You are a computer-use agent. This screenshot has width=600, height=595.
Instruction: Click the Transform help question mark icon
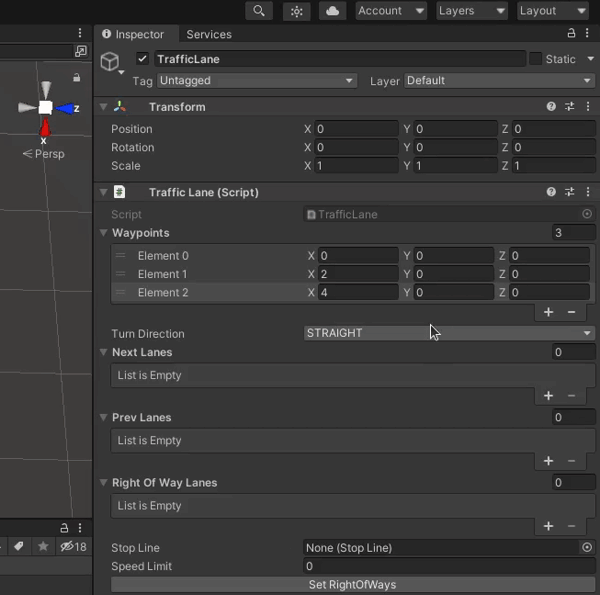point(551,107)
